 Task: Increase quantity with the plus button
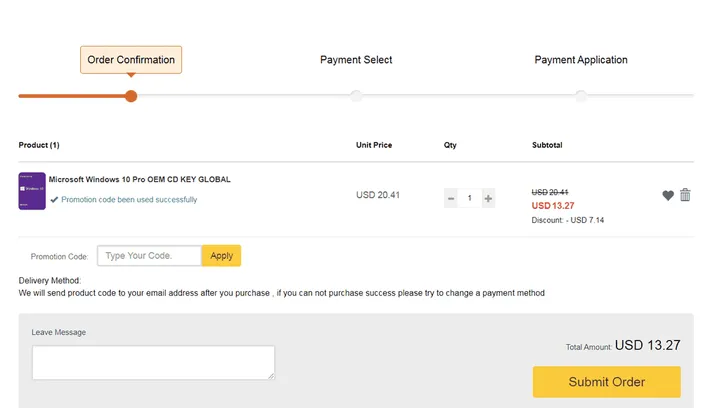coord(488,198)
